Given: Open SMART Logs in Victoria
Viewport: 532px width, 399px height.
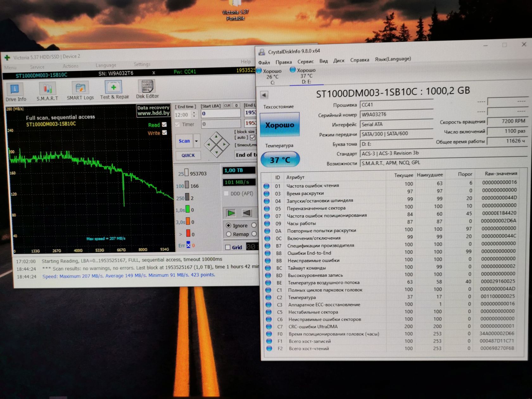Looking at the screenshot, I should tap(80, 91).
